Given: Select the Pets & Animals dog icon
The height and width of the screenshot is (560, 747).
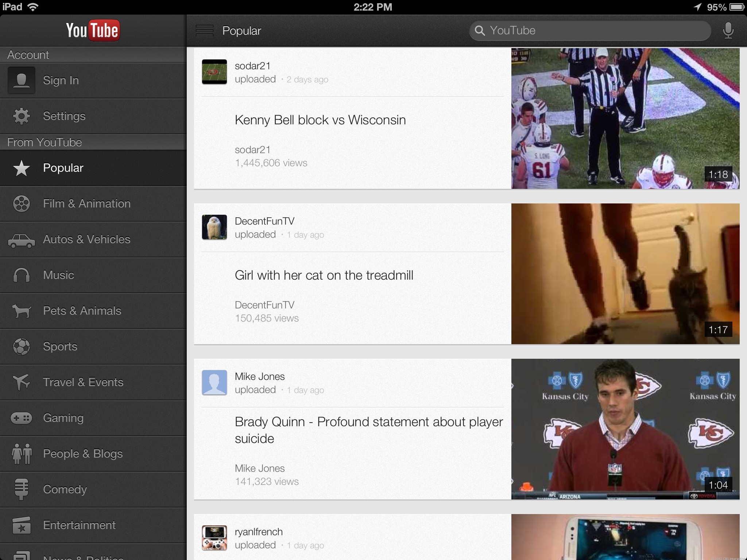Looking at the screenshot, I should point(22,311).
